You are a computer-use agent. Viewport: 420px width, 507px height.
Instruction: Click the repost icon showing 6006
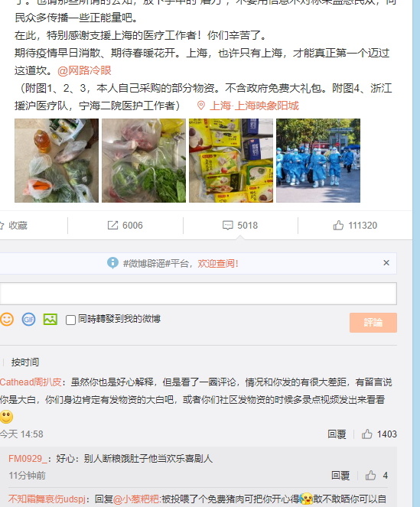(112, 226)
